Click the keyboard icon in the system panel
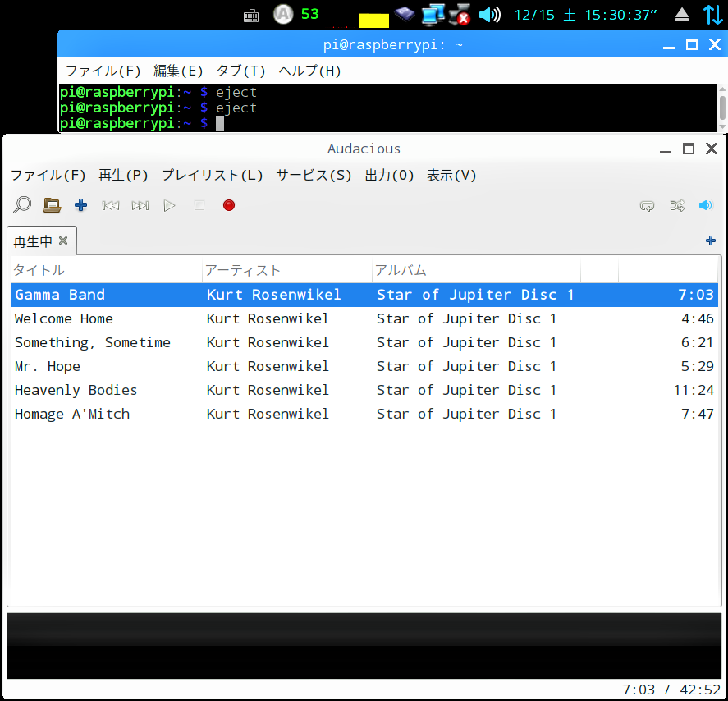 [x=251, y=16]
